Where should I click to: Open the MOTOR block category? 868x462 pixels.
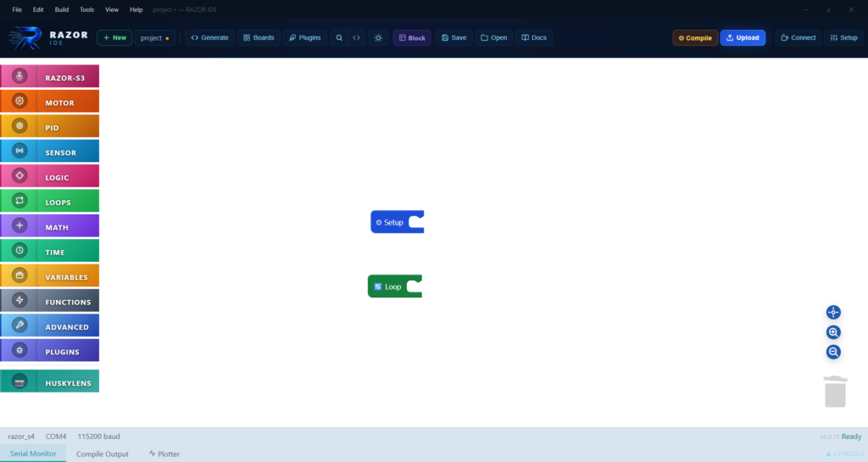coord(50,102)
